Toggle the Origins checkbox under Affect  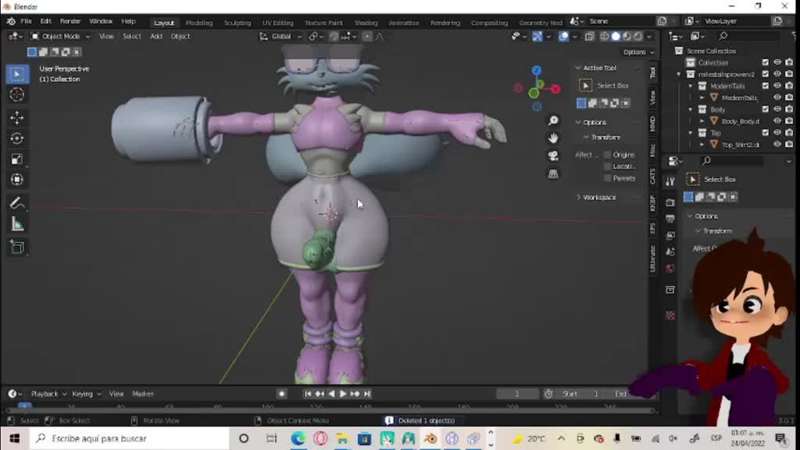(607, 155)
